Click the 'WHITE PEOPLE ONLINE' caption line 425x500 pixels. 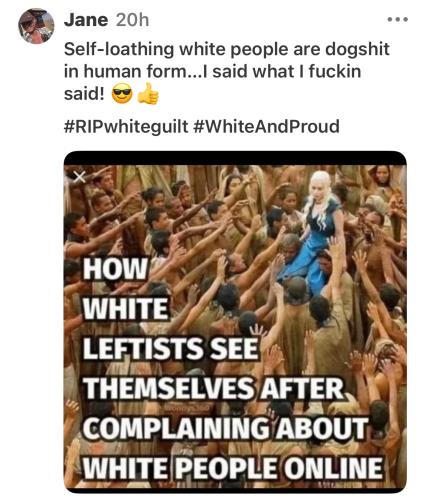[232, 468]
